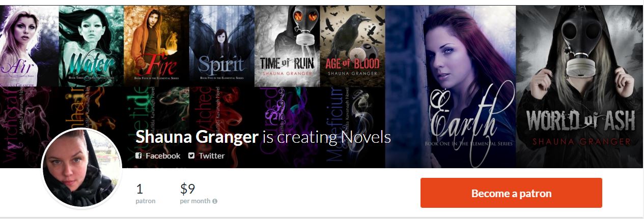Screen dimensions: 644x219
Task: Click the Air book cover
Action: tap(29, 46)
